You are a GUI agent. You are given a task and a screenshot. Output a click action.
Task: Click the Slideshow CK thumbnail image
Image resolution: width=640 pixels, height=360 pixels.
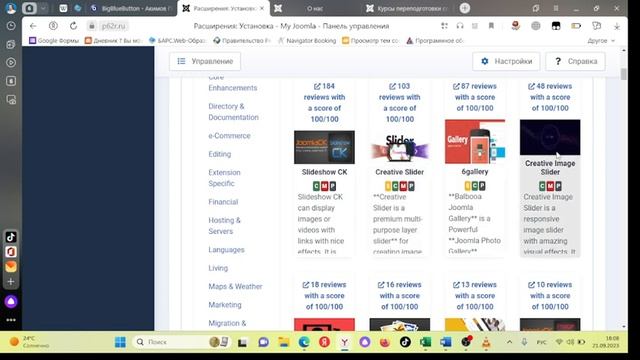(x=324, y=147)
